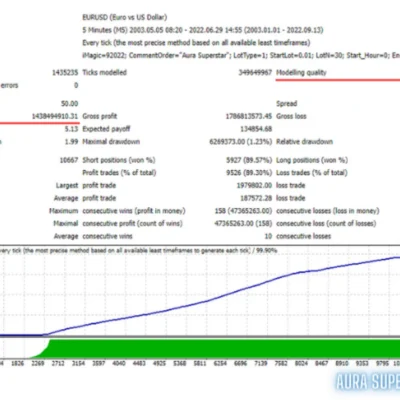Click the Expected payoff label
This screenshot has width=400, height=400.
click(106, 129)
